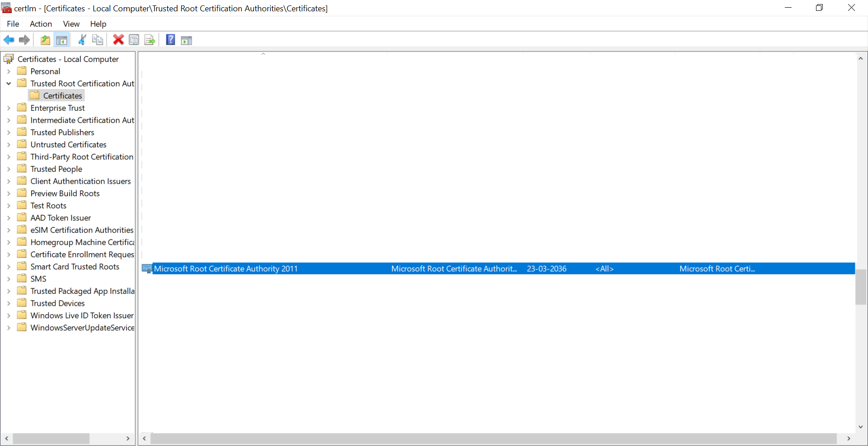Click the Copy toolbar icon

(x=97, y=40)
